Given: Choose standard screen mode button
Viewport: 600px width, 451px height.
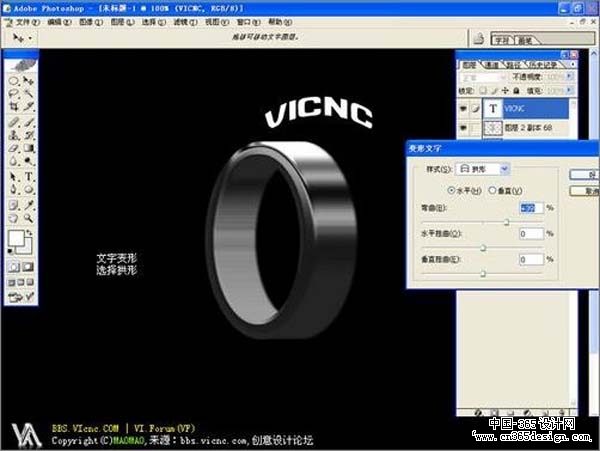Looking at the screenshot, I should 12,282.
